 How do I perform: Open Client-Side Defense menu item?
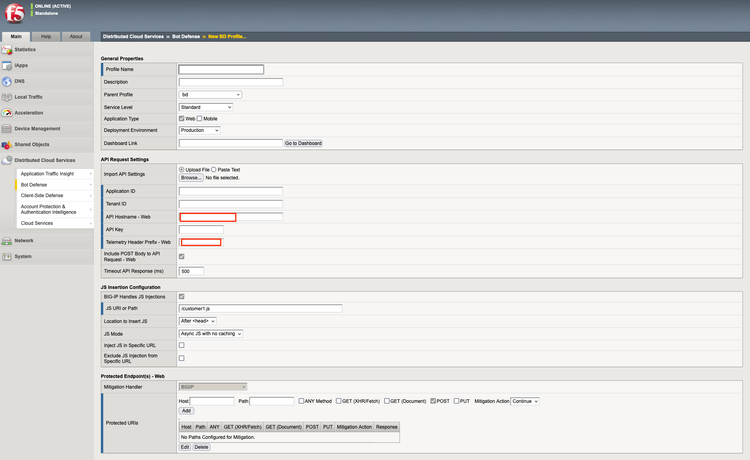point(42,196)
